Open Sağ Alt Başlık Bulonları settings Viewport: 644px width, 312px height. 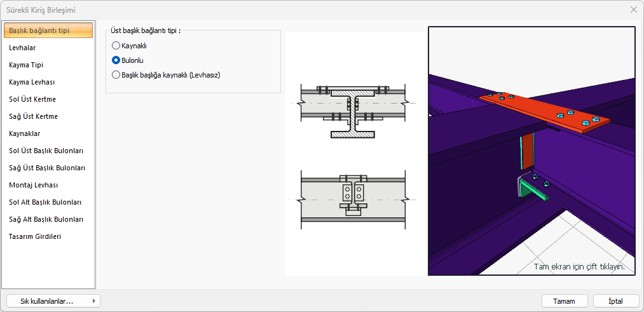point(46,219)
